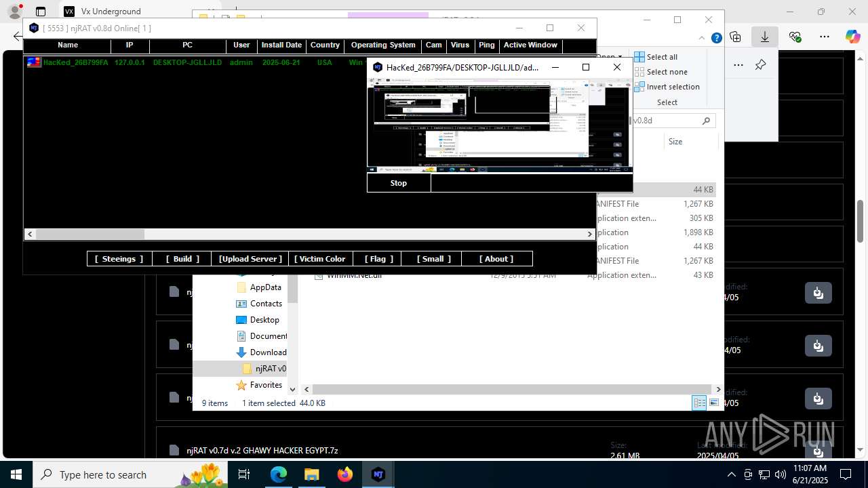Open Task View on the taskbar
The image size is (868, 488).
pyautogui.click(x=245, y=474)
